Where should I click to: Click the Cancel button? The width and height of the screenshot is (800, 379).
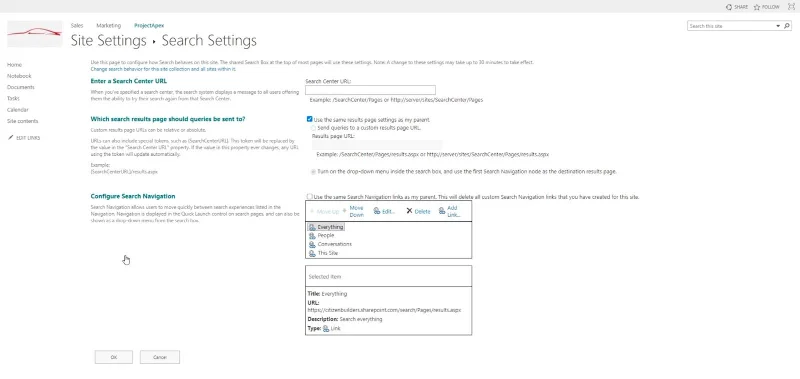160,357
